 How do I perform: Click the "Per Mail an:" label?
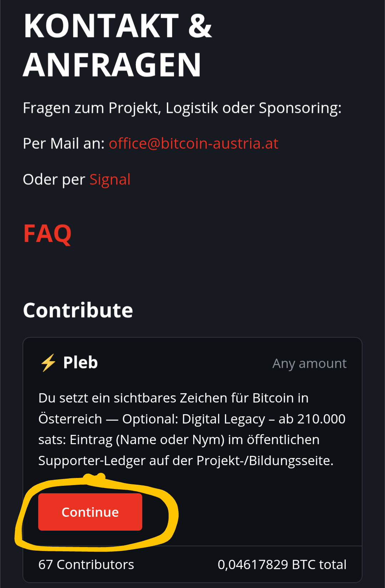63,144
